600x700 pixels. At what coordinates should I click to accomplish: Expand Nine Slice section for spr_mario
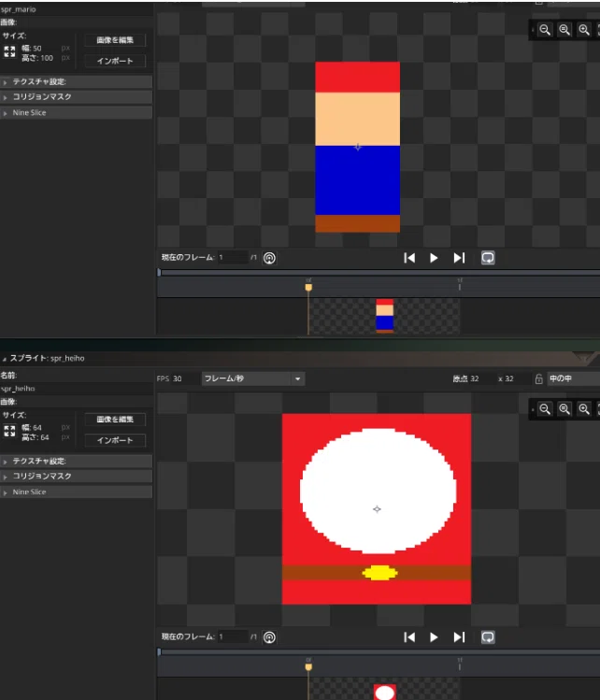tap(77, 112)
